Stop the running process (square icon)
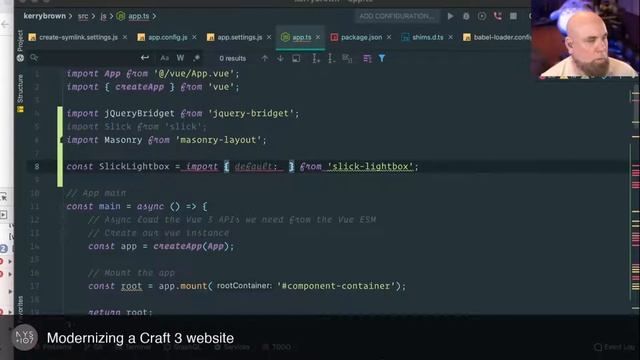Image resolution: width=640 pixels, height=360 pixels. (513, 16)
